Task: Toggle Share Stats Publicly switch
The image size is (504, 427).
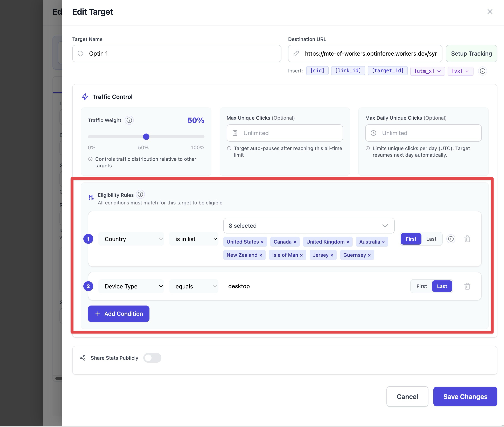Action: point(152,358)
